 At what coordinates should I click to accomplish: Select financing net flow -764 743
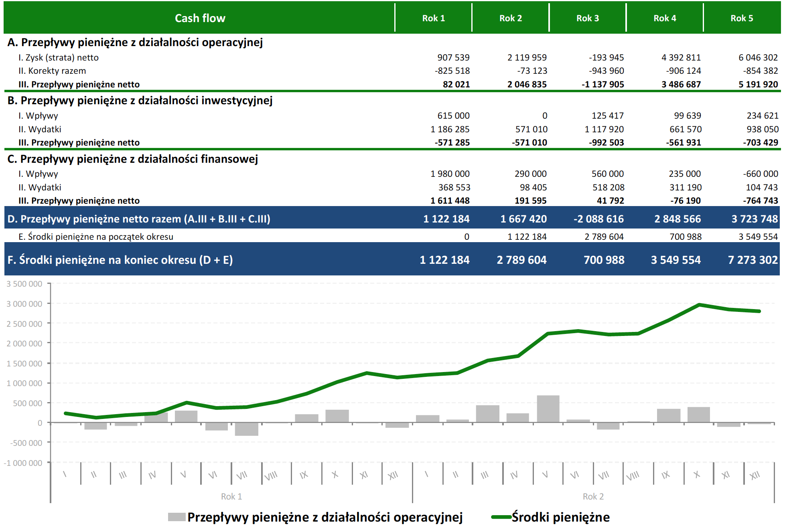click(x=760, y=201)
